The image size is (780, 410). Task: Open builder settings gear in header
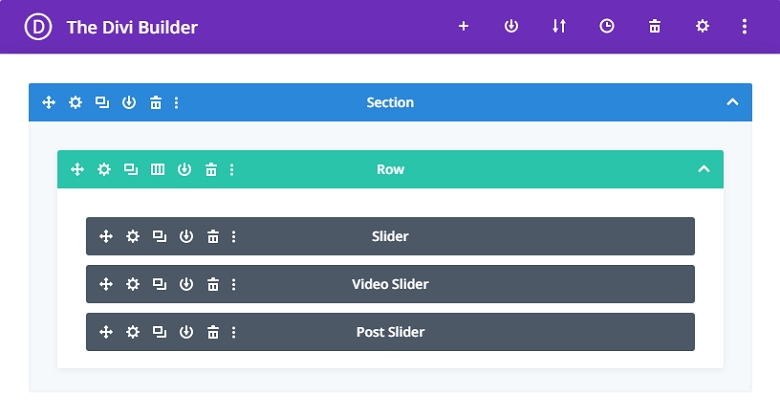[x=703, y=27]
